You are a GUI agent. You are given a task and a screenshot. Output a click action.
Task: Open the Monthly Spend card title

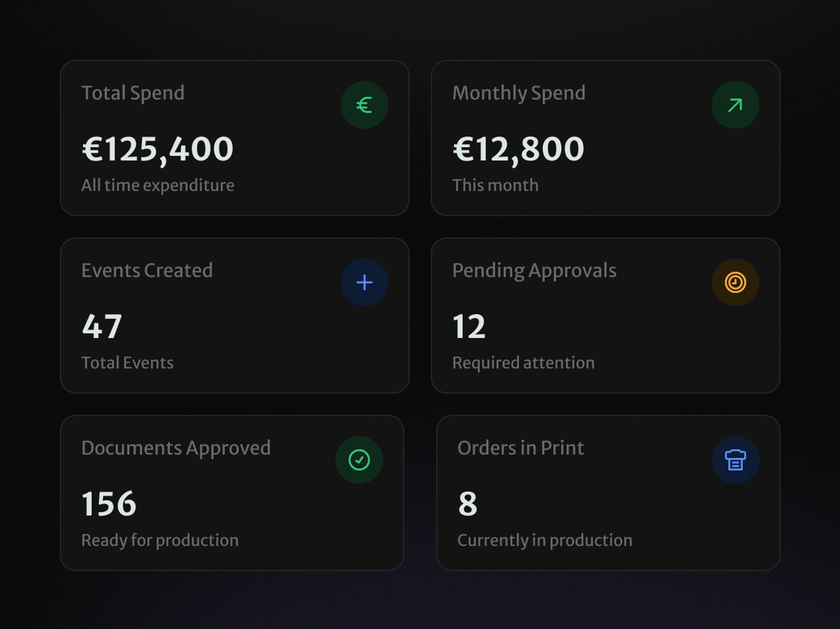519,93
